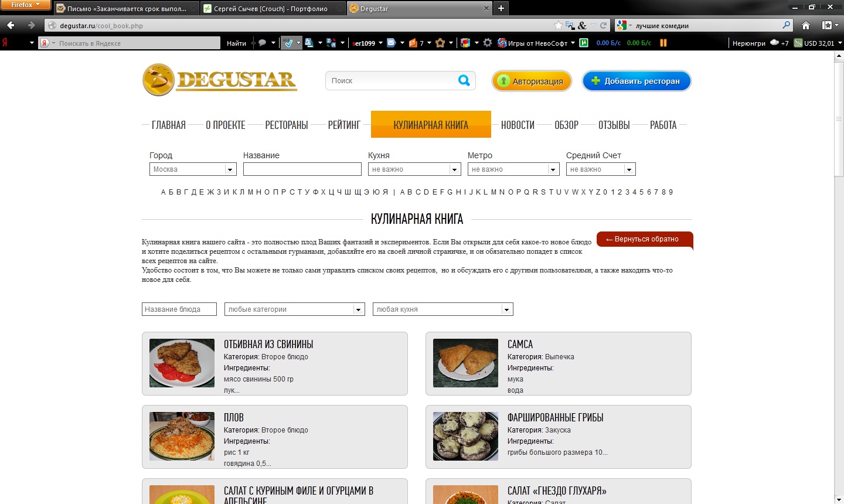Open the РАБОТА menu item
This screenshot has height=504, width=844.
(663, 125)
